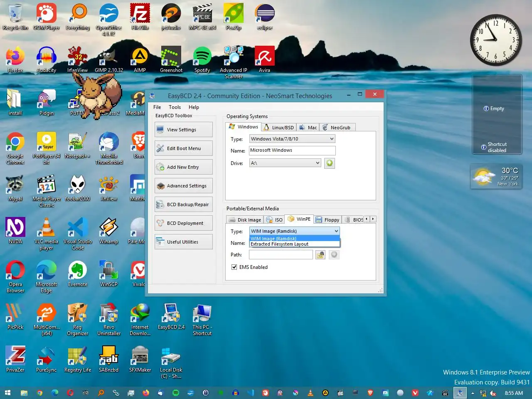Open the BCD Deployment section
532x399 pixels.
point(183,223)
